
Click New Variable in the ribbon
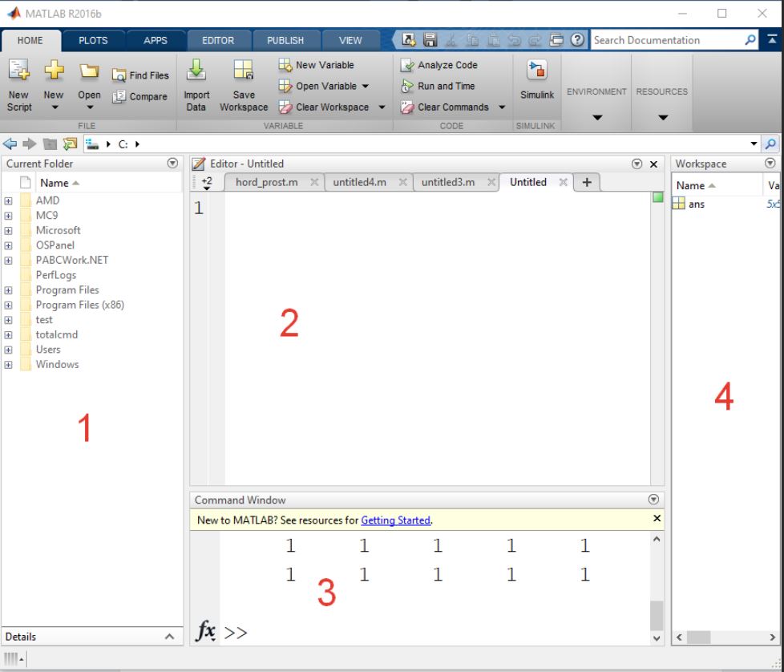pos(316,65)
